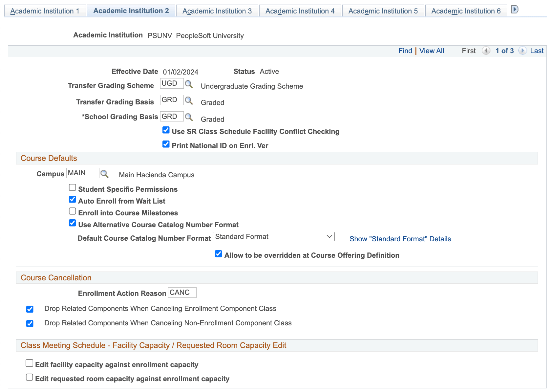The width and height of the screenshot is (552, 392).
Task: Disable Auto Enroll from Wait List
Action: point(72,199)
